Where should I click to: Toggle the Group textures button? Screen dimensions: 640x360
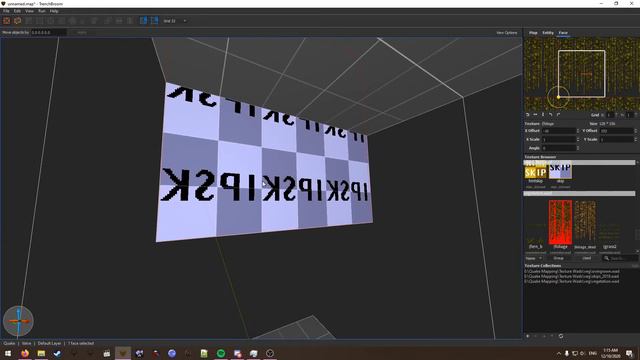pyautogui.click(x=558, y=258)
